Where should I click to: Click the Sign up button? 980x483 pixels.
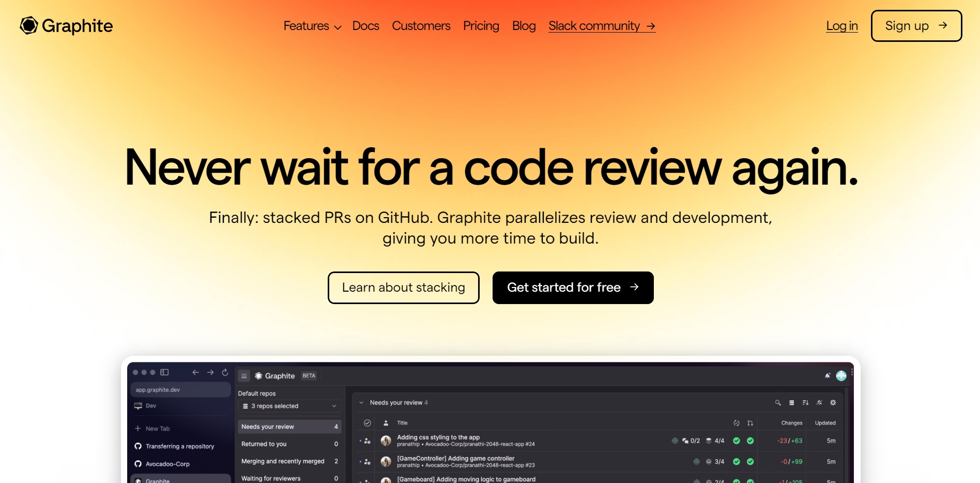coord(916,26)
